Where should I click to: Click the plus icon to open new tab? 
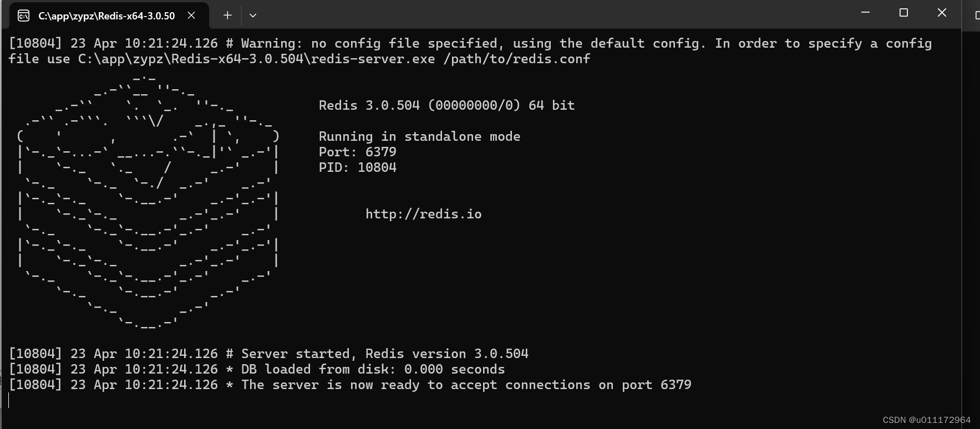(x=227, y=15)
